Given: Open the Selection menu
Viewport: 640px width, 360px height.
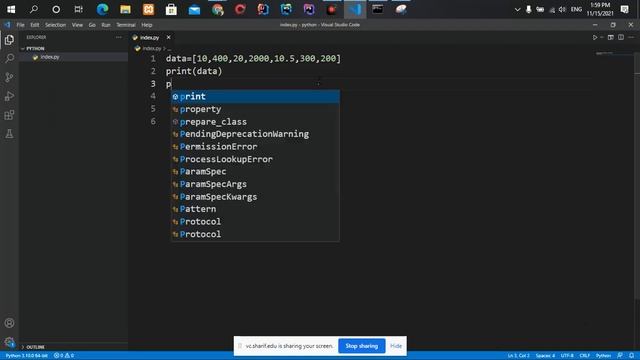Looking at the screenshot, I should click(56, 25).
